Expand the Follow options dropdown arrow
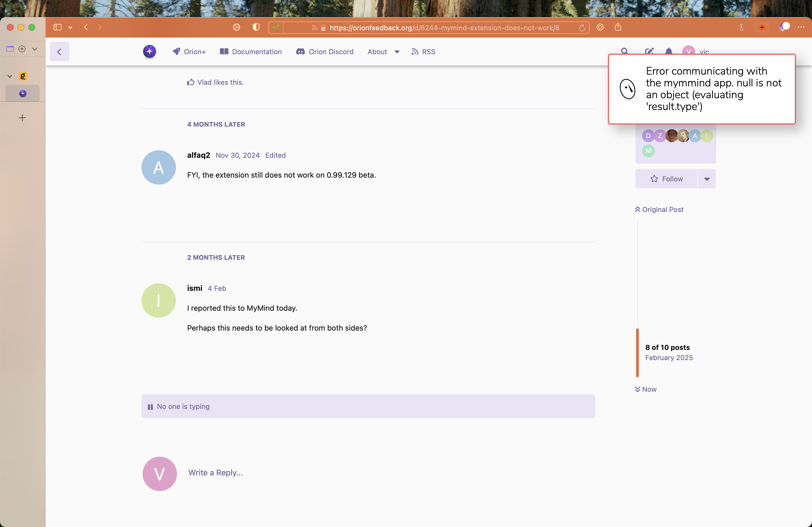This screenshot has width=812, height=527. [707, 179]
